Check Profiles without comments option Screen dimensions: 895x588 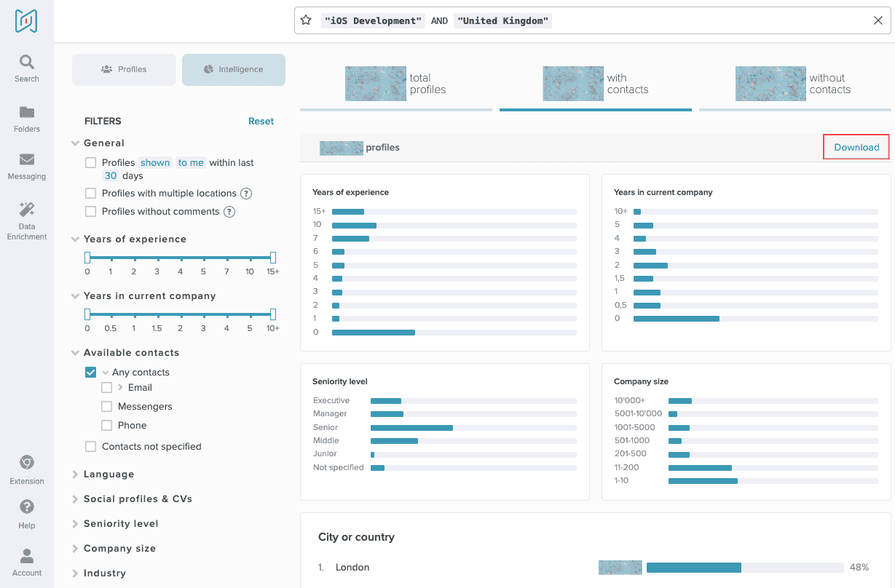coord(91,212)
